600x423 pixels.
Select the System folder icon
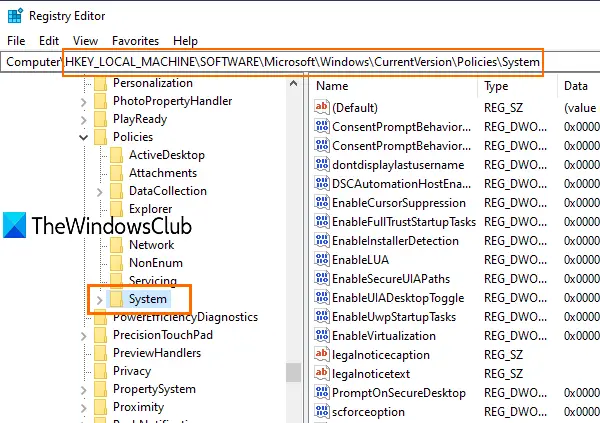pos(116,299)
